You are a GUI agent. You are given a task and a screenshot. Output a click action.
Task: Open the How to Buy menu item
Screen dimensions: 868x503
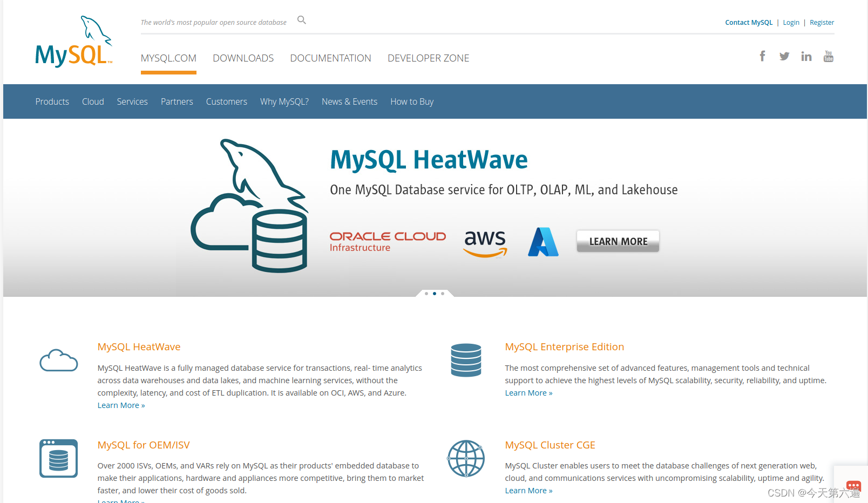[x=412, y=101]
